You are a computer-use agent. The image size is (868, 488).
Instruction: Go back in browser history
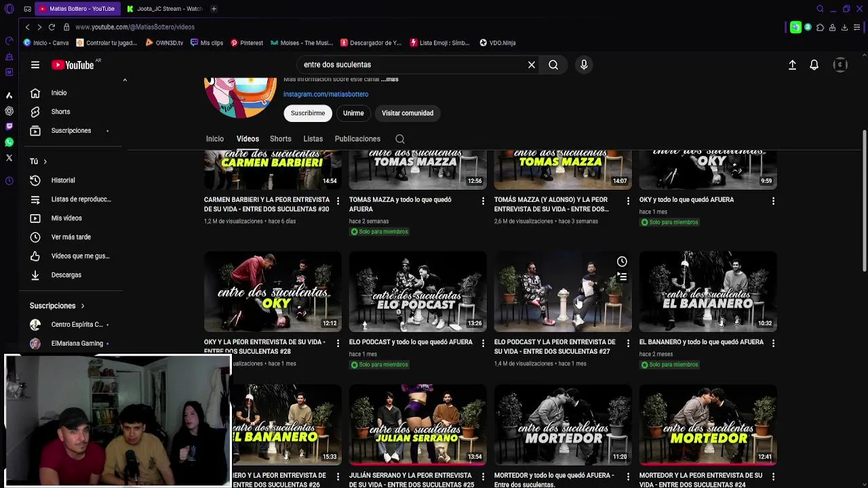pos(27,27)
